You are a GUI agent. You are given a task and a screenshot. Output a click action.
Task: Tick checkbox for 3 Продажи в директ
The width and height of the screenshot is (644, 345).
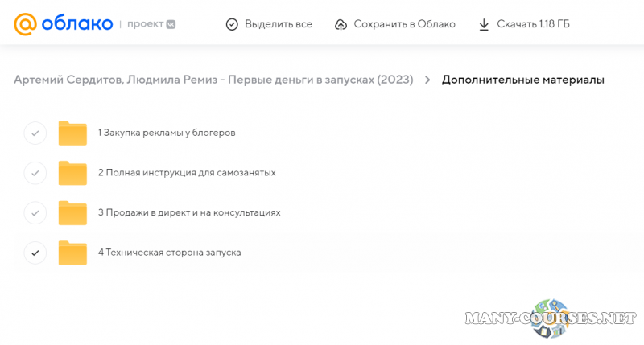35,213
